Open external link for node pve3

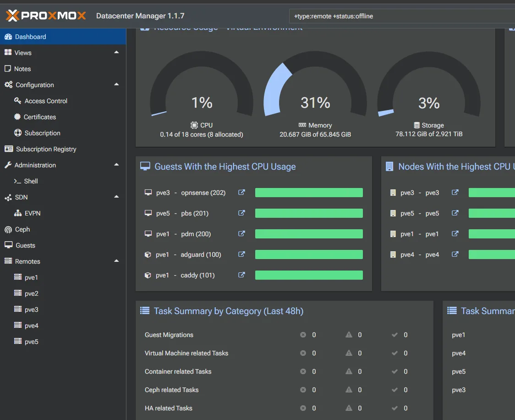pos(455,192)
